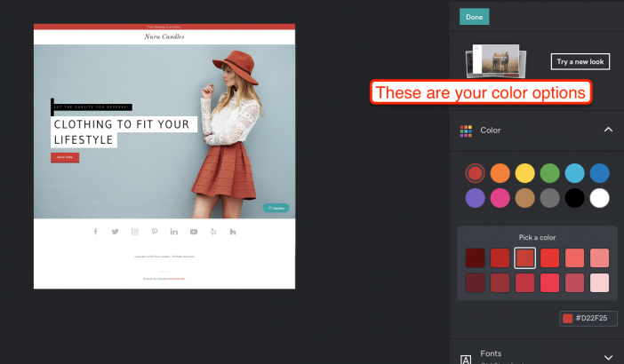Pick the fourth swatch in bottom shade row
The width and height of the screenshot is (624, 364).
(549, 282)
